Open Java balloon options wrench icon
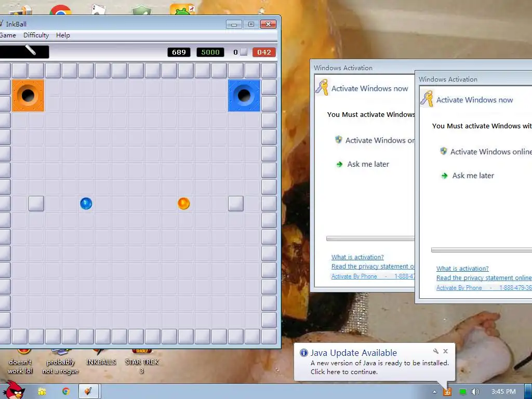The height and width of the screenshot is (399, 532). coord(436,351)
